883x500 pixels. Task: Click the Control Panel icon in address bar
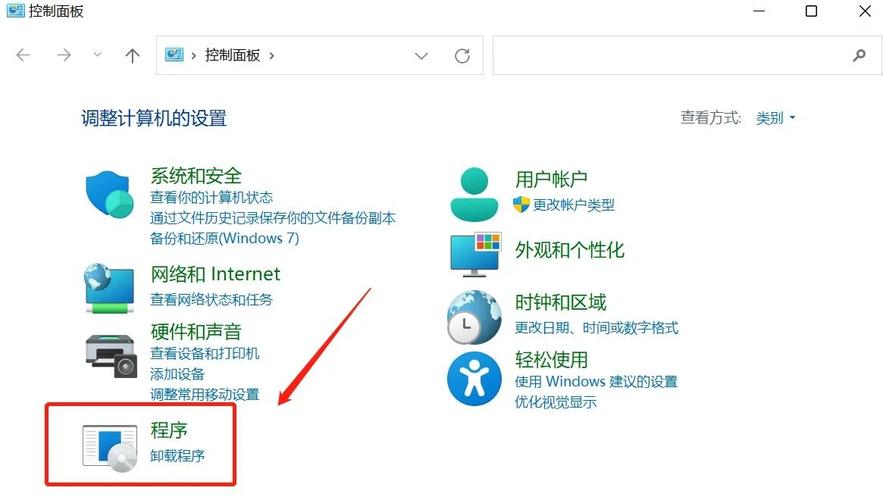(174, 55)
